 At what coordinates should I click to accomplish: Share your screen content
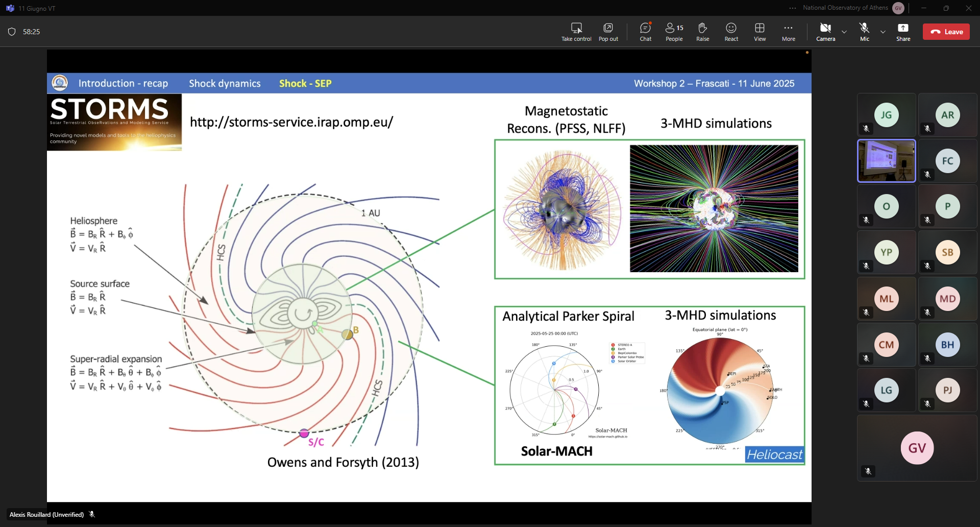[903, 32]
